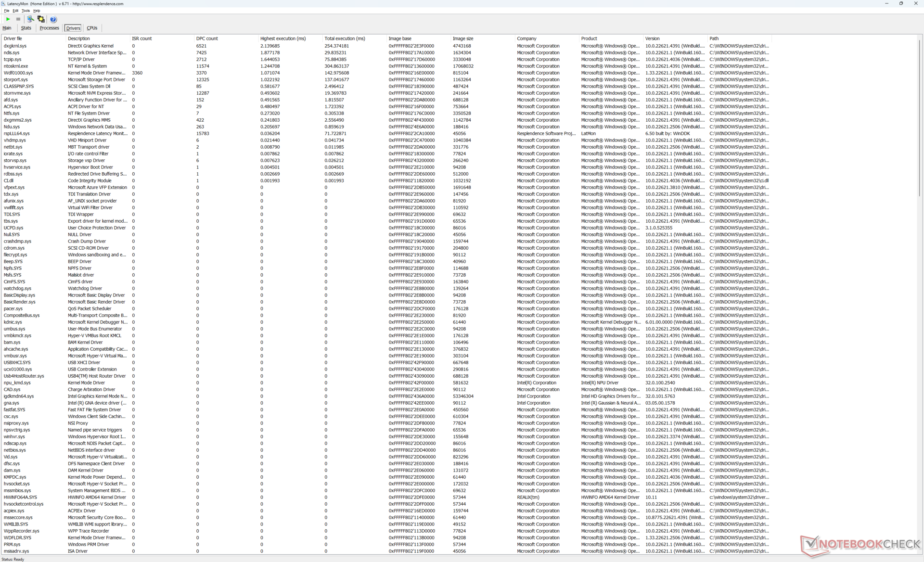
Task: Switch to the CPUs tab
Action: (x=92, y=28)
